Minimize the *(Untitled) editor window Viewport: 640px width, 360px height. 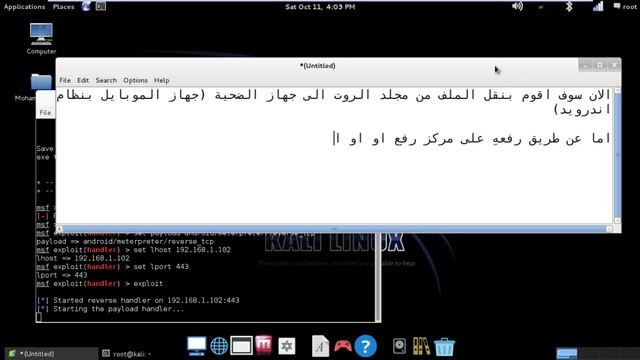pos(586,65)
